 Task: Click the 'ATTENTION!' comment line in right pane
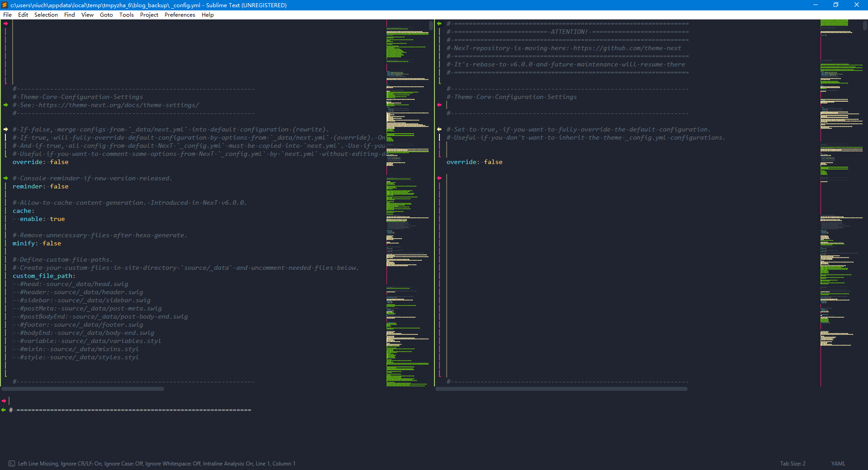pos(568,32)
